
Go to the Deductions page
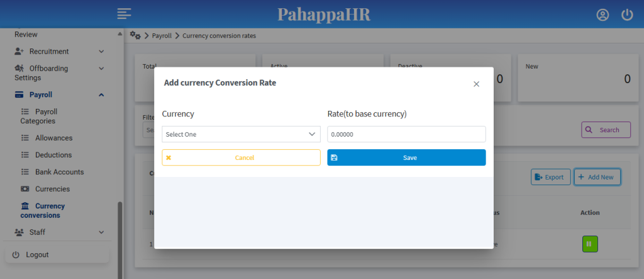pos(53,155)
